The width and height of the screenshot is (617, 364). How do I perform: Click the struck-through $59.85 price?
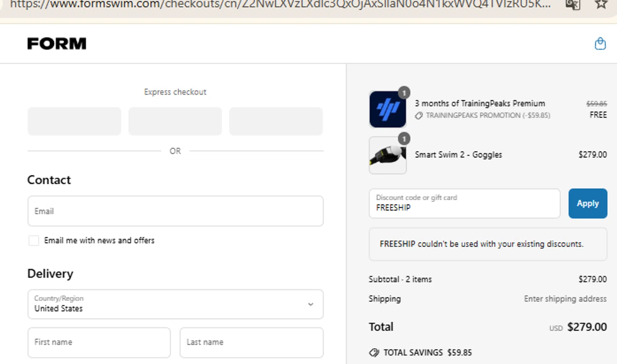pos(596,104)
